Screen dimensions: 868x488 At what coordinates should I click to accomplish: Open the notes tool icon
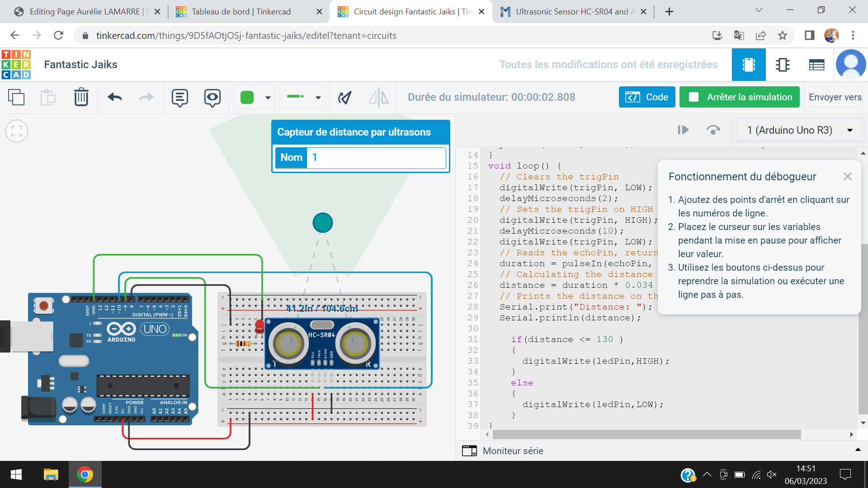(x=180, y=98)
